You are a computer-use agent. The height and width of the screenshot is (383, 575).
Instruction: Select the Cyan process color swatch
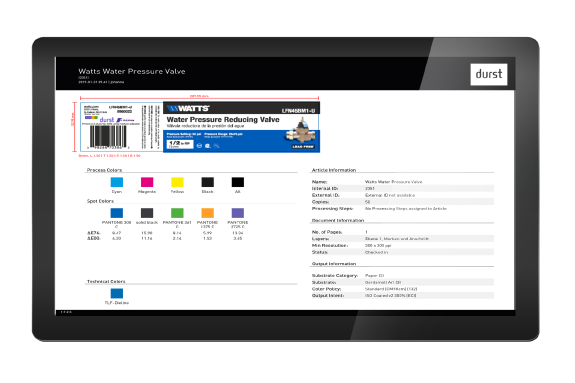pyautogui.click(x=117, y=182)
